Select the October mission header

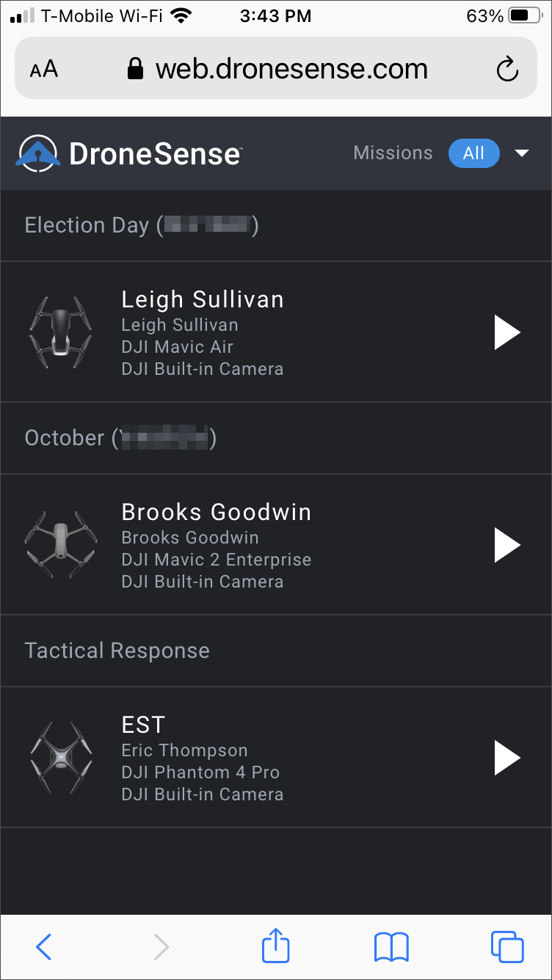pyautogui.click(x=276, y=438)
